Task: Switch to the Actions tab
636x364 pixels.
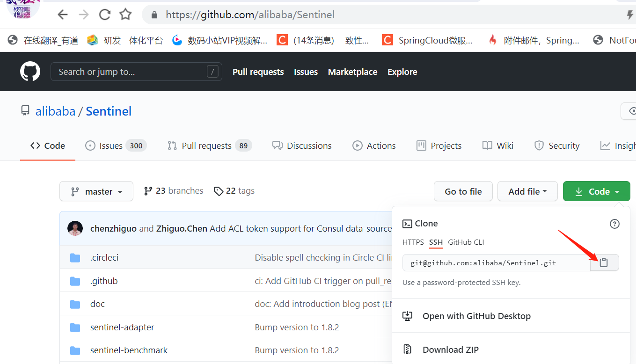Action: click(x=374, y=146)
